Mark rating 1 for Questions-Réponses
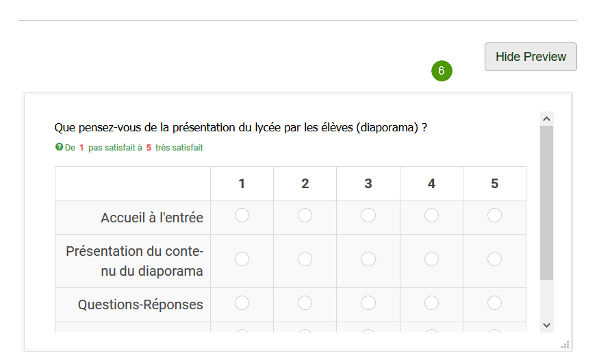This screenshot has width=612, height=364. click(x=242, y=302)
